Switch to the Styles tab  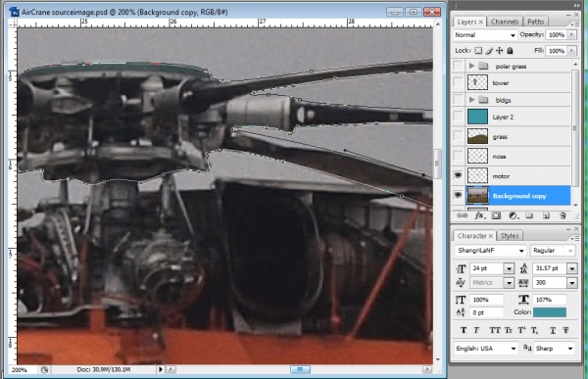[510, 236]
